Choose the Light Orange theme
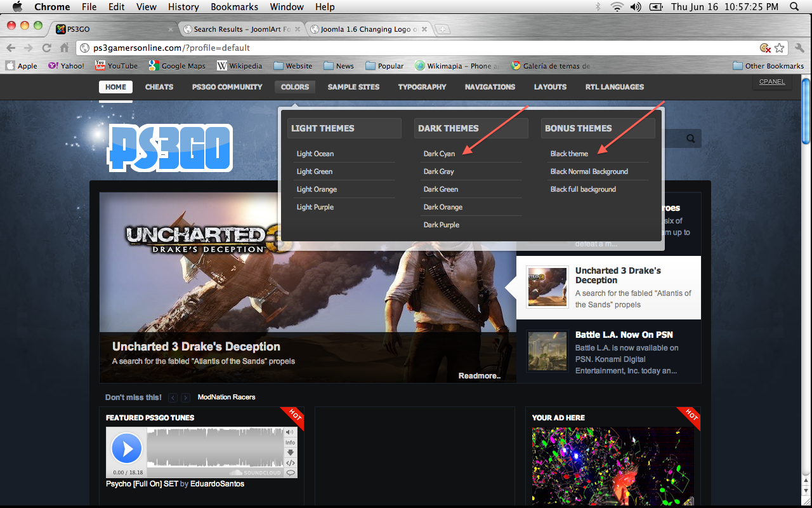Screen dimensions: 812x508 coord(317,189)
